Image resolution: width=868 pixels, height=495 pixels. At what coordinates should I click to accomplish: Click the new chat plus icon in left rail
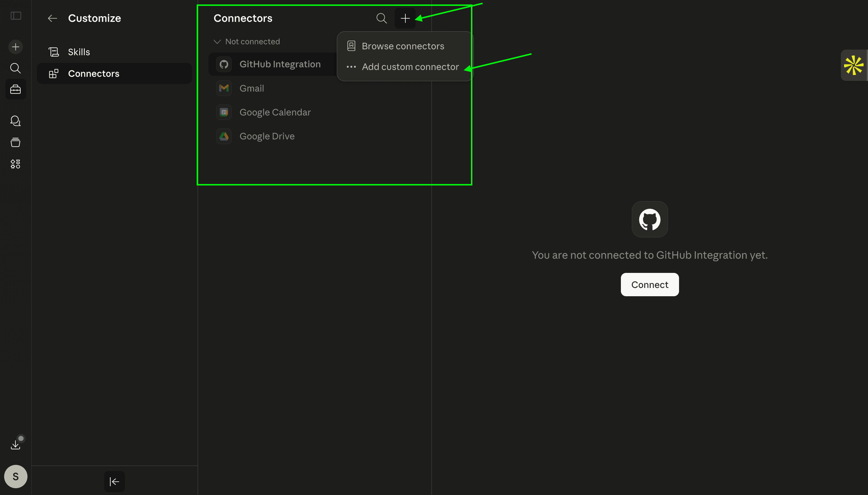click(16, 47)
